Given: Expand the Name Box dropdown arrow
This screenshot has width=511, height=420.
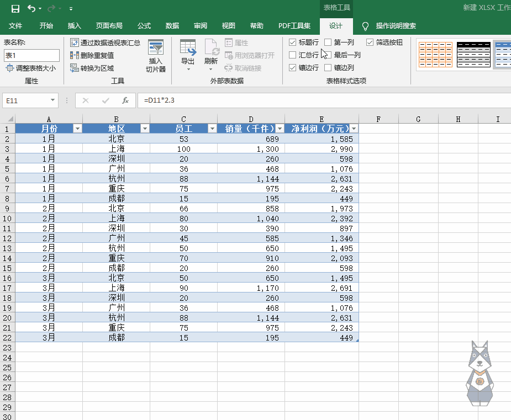Looking at the screenshot, I should point(52,100).
